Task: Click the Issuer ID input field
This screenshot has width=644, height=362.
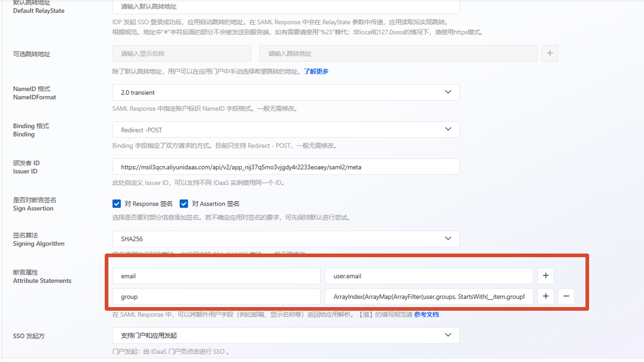Action: coord(286,167)
